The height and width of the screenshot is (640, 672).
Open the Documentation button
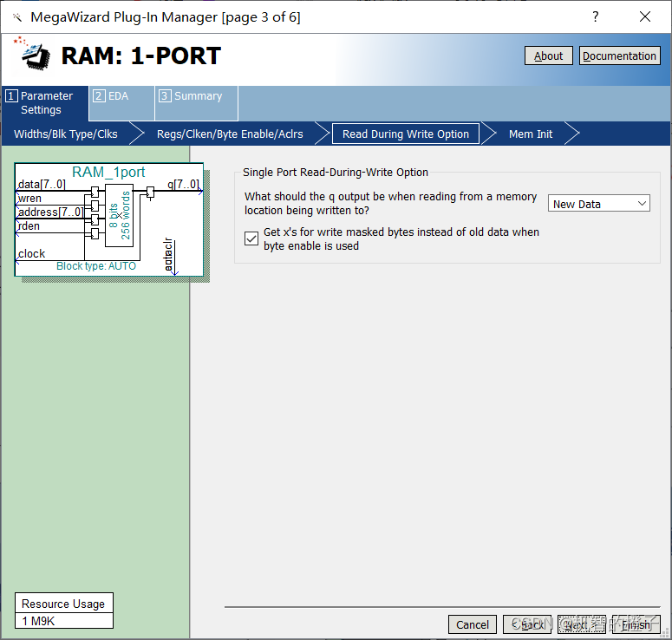[x=619, y=56]
